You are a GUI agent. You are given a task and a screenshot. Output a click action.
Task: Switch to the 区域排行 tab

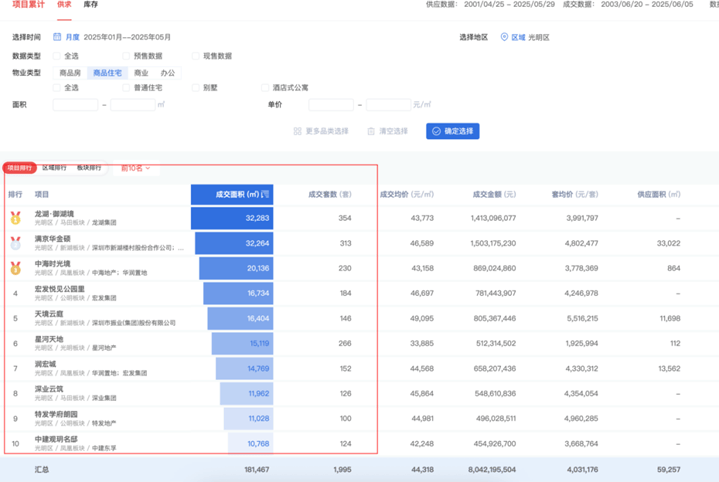pos(55,168)
